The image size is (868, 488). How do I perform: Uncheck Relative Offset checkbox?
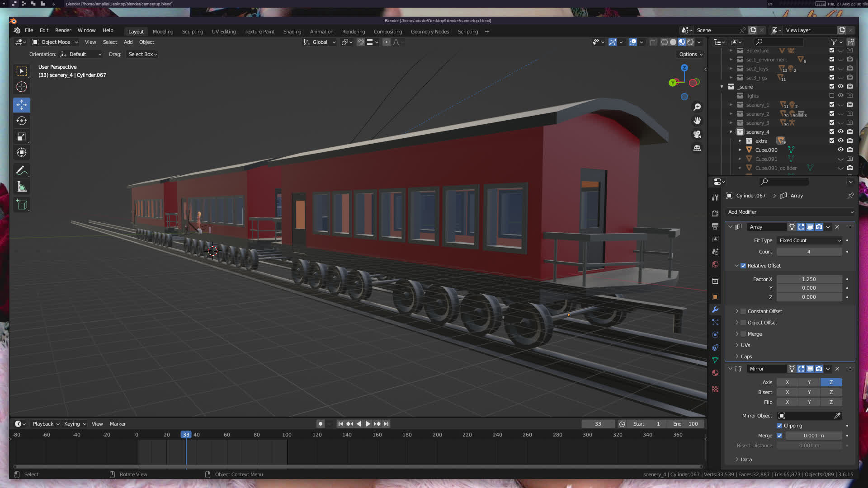coord(743,266)
